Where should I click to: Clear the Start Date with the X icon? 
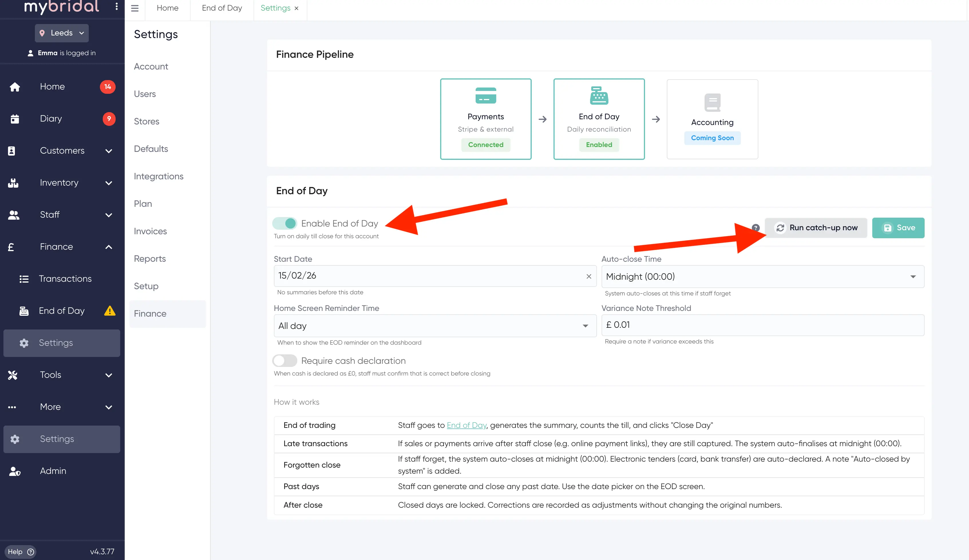(x=589, y=276)
